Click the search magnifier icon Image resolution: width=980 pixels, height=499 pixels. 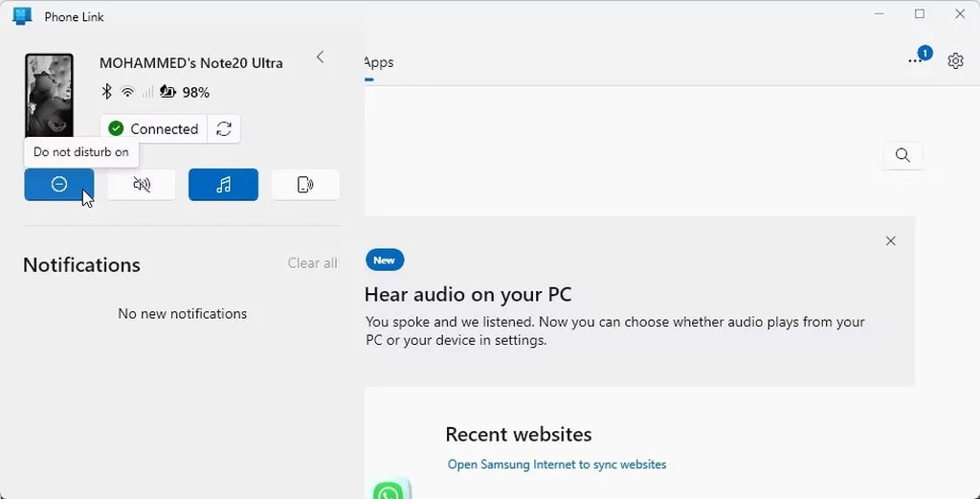[902, 155]
